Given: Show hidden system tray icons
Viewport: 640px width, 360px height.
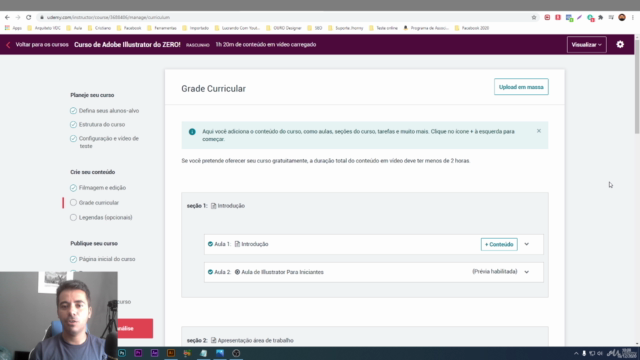Looking at the screenshot, I should (576, 353).
